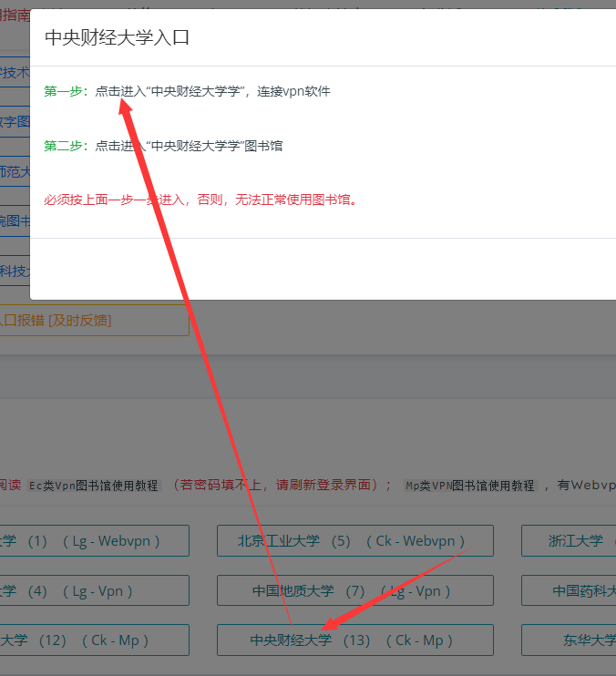616x676 pixels.
Task: Open Mp类VPN图书馆使用教程 tutorial link
Action: tap(470, 485)
